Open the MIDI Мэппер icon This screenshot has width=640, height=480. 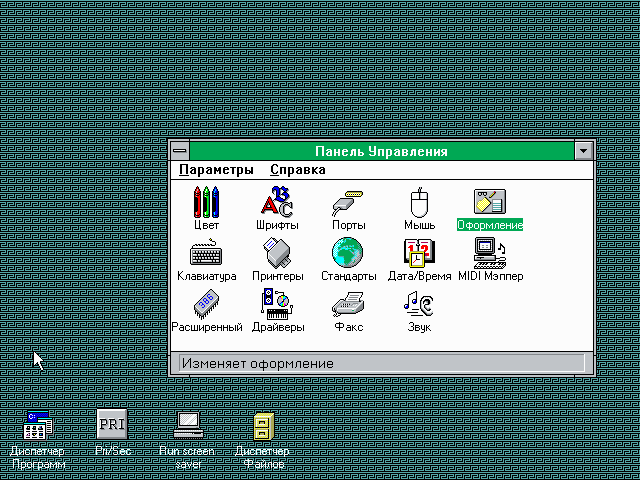tap(490, 254)
